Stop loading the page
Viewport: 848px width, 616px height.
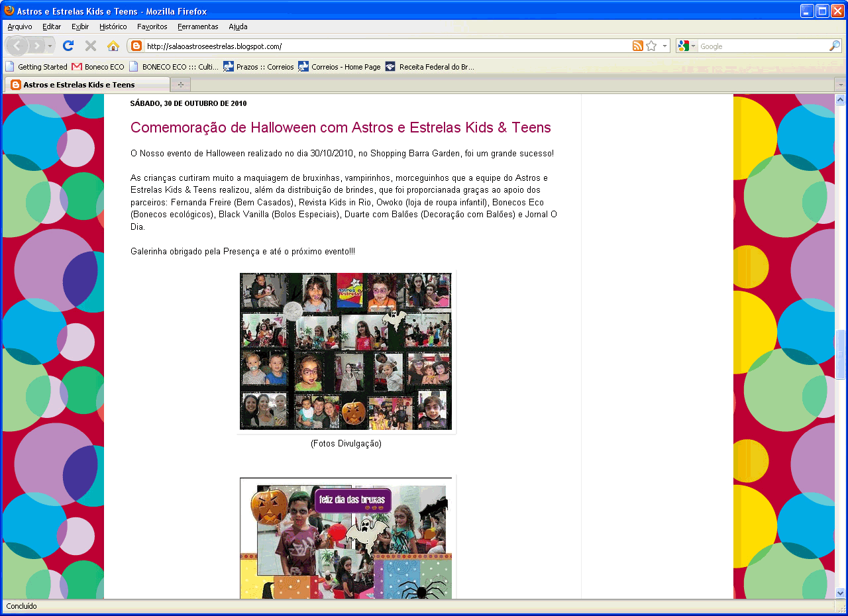click(x=91, y=46)
